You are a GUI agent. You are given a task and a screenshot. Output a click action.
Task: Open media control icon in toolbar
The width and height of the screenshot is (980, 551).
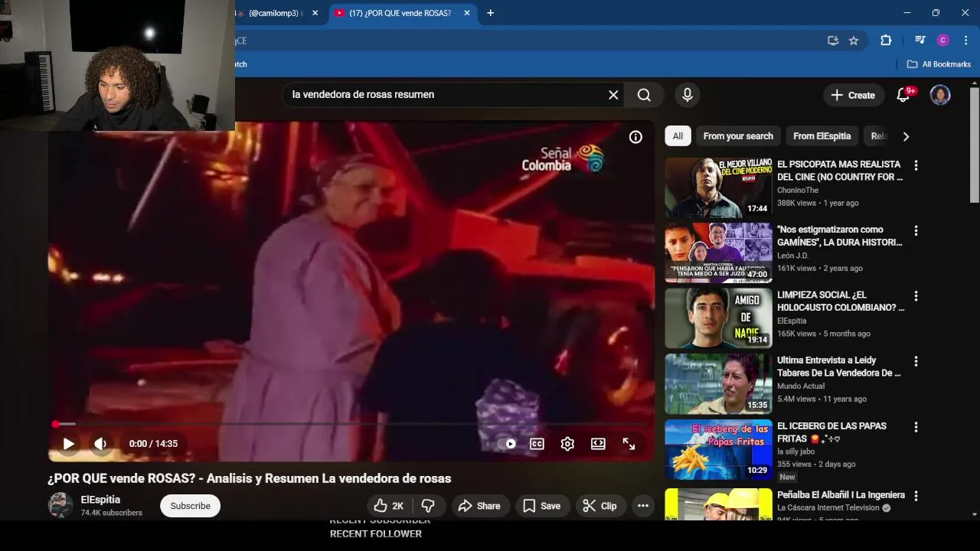point(920,41)
